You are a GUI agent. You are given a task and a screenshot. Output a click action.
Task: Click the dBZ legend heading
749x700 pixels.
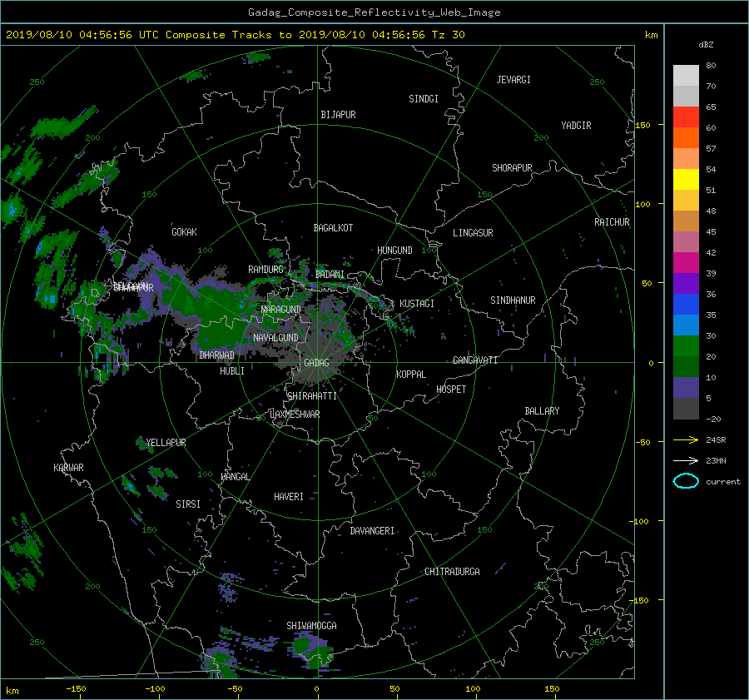point(706,44)
